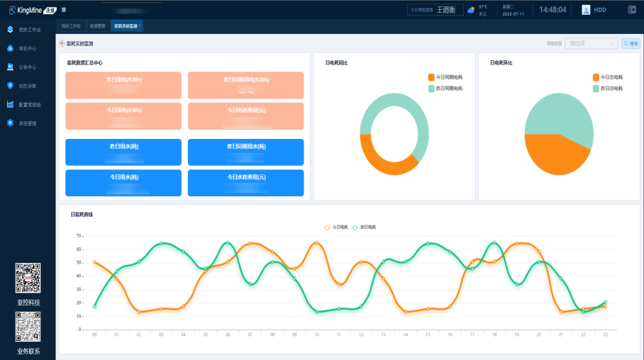Click the 今日用水(吨) blue card
This screenshot has width=644, height=360.
tap(123, 183)
